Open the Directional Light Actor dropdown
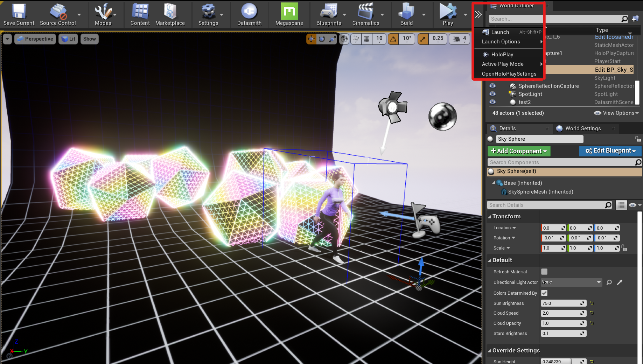The height and width of the screenshot is (364, 643). pos(571,282)
